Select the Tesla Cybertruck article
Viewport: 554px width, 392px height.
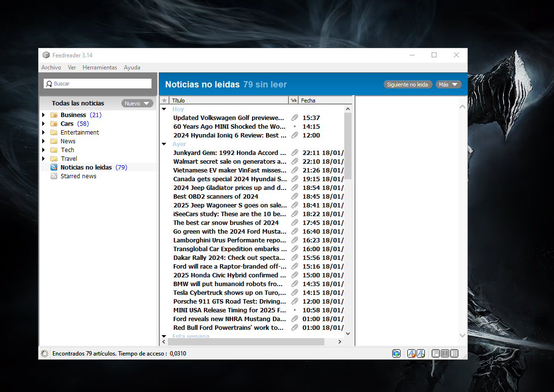(229, 293)
